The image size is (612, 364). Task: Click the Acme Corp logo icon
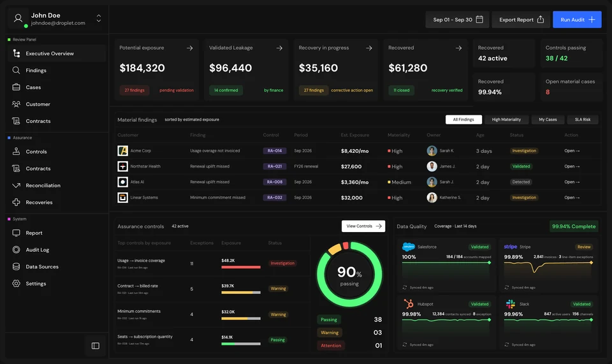point(122,150)
